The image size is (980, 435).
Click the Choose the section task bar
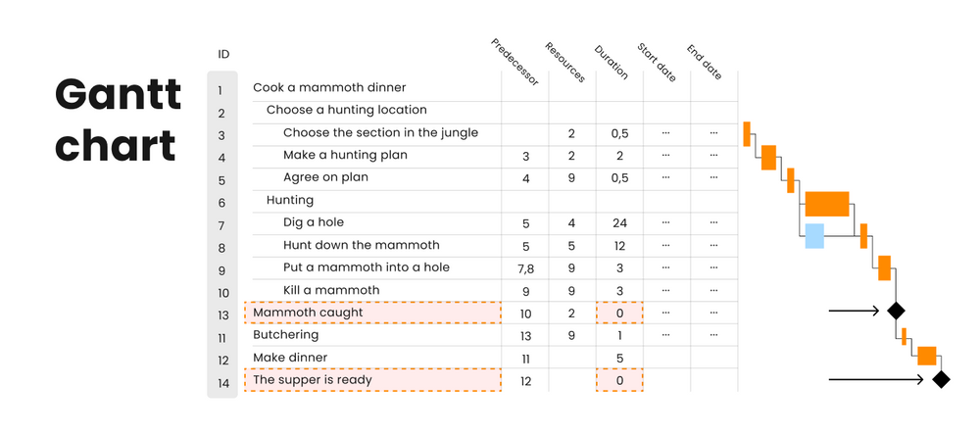[x=747, y=134]
